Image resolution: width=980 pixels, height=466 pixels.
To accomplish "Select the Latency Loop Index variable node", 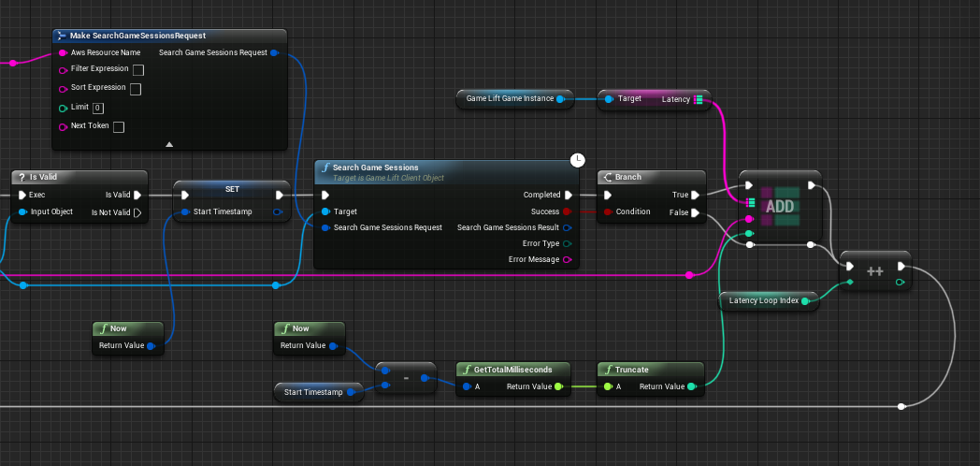I will click(x=767, y=300).
